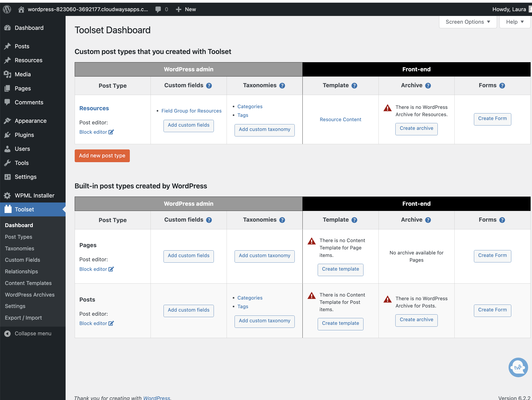Click the Plugins plug icon in sidebar

(x=8, y=135)
